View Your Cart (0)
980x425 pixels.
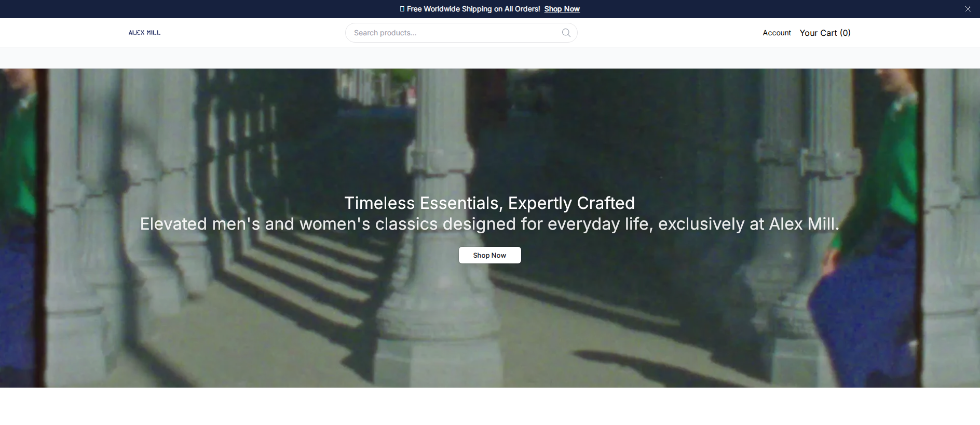pyautogui.click(x=825, y=33)
